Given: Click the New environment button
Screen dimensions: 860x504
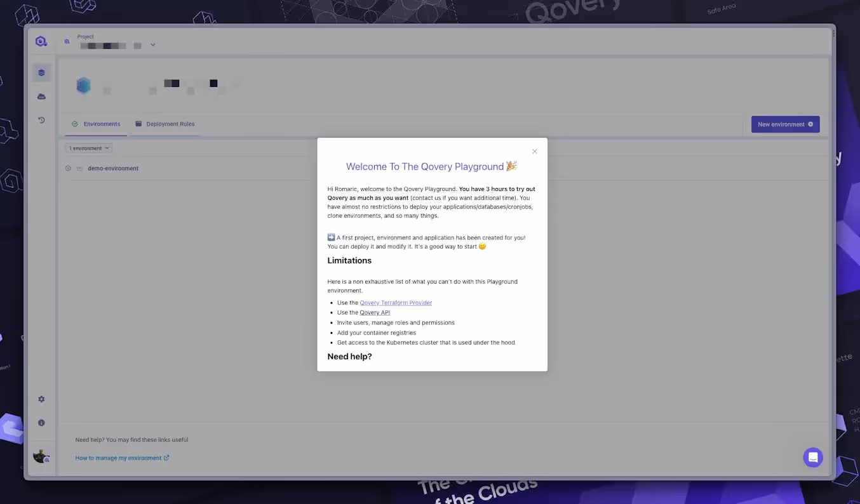Looking at the screenshot, I should click(785, 124).
